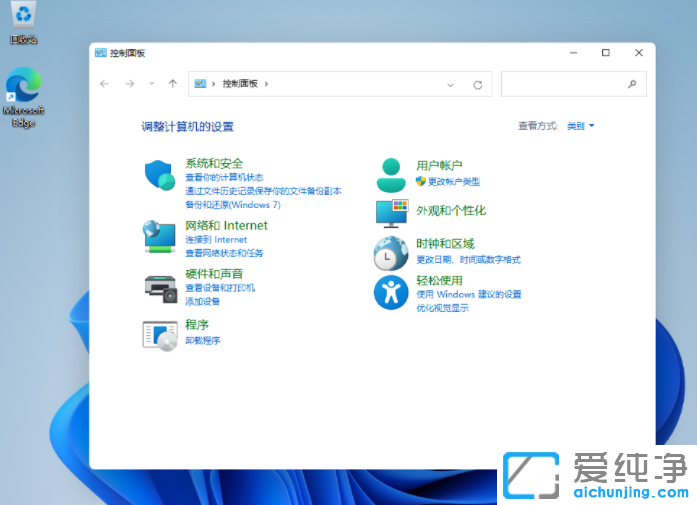The image size is (697, 505).
Task: Open the Hardware and Sound printer icon
Action: (160, 289)
